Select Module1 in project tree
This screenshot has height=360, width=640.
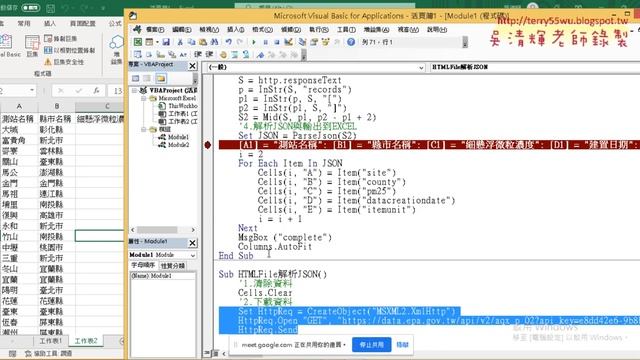174,137
